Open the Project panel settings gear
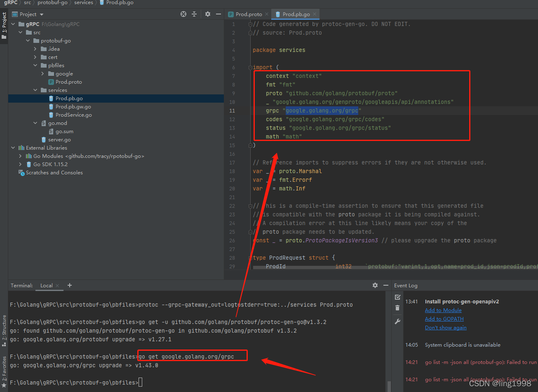Image resolution: width=538 pixels, height=392 pixels. point(207,14)
